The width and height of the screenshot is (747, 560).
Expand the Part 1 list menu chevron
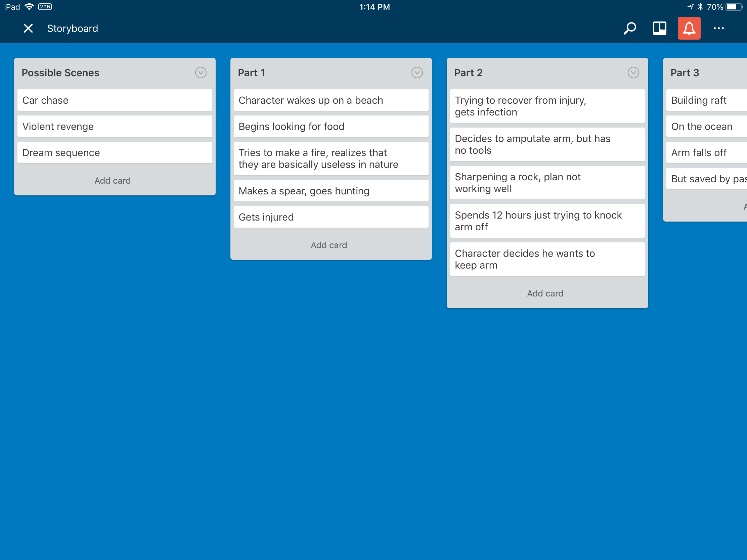click(x=417, y=73)
